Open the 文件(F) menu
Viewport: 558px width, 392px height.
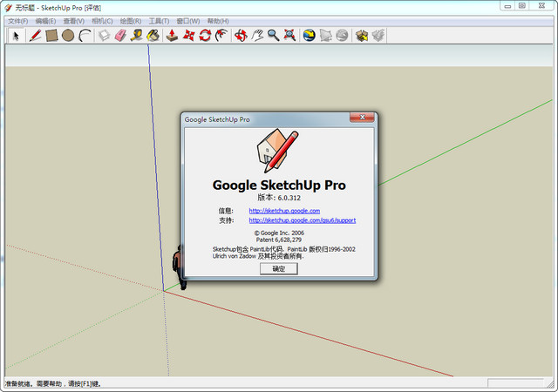[x=17, y=21]
